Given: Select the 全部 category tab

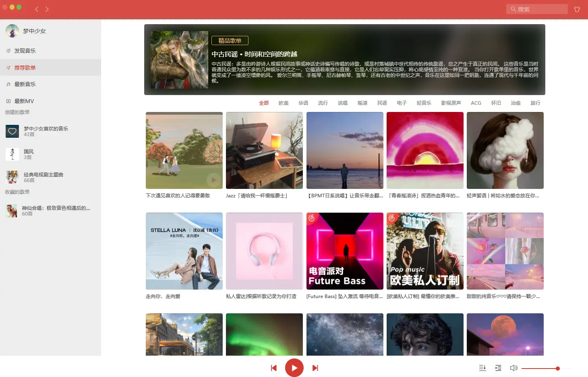Looking at the screenshot, I should coord(264,103).
